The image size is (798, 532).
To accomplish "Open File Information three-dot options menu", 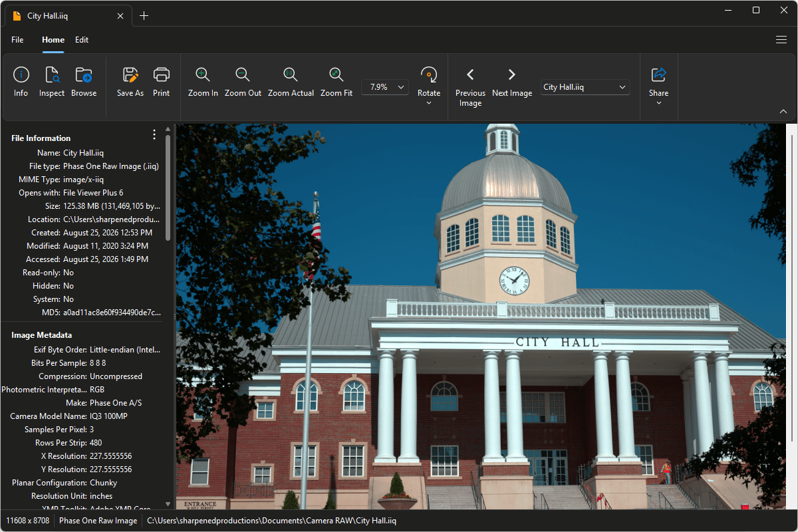I will [x=154, y=135].
